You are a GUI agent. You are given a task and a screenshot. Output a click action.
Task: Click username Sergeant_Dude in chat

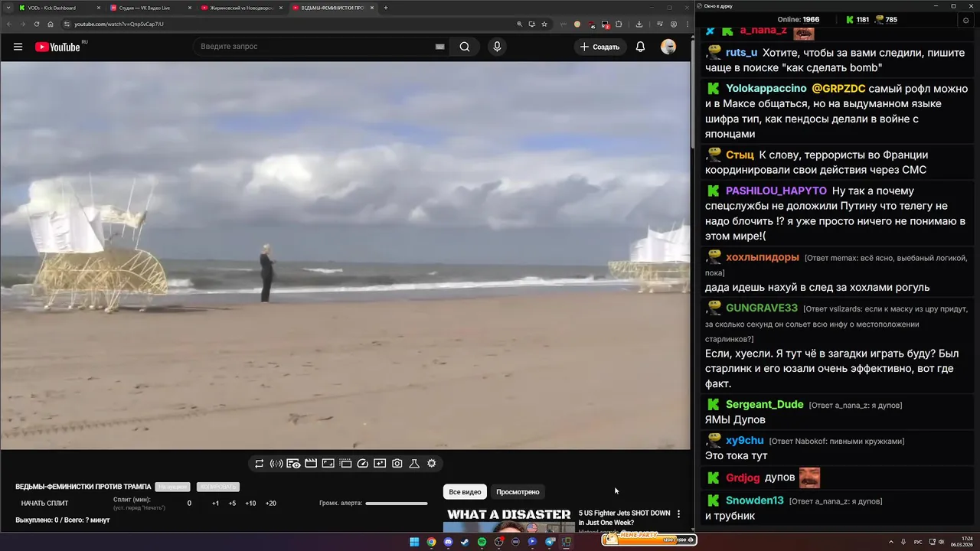[x=765, y=404]
